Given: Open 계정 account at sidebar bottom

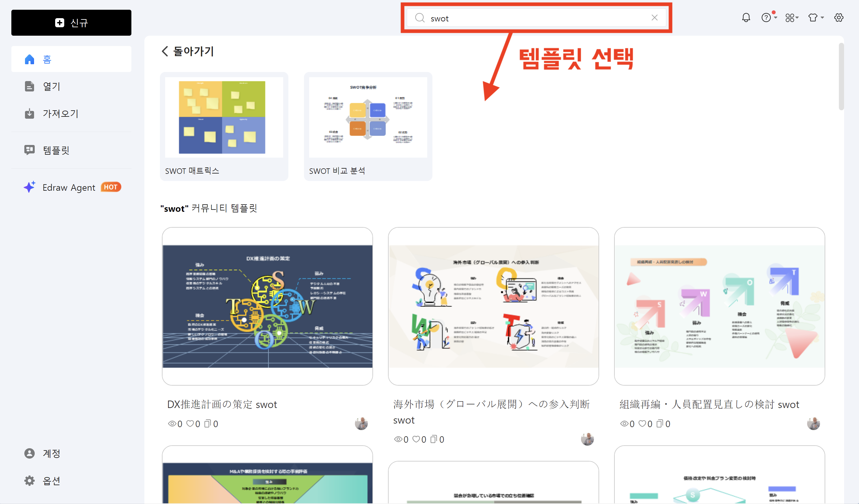Looking at the screenshot, I should [51, 453].
